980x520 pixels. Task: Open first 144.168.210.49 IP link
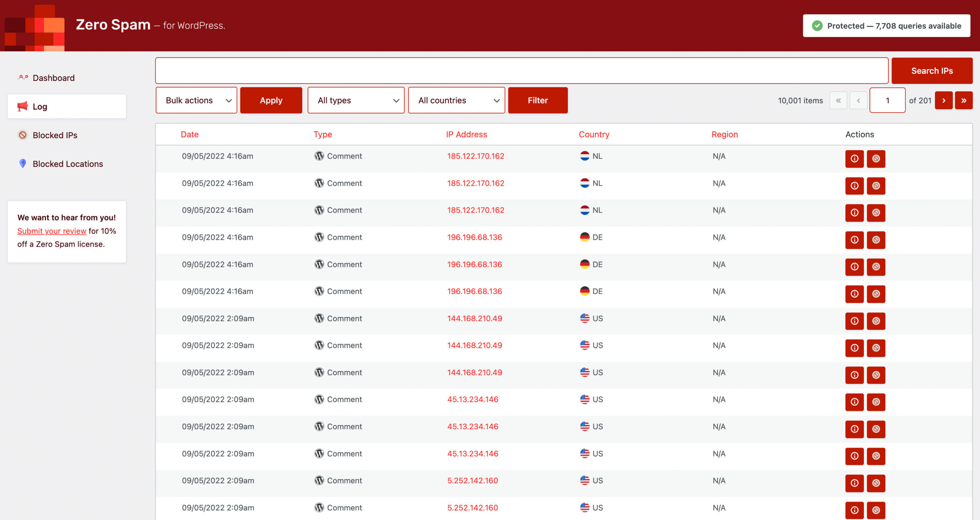[x=474, y=318]
